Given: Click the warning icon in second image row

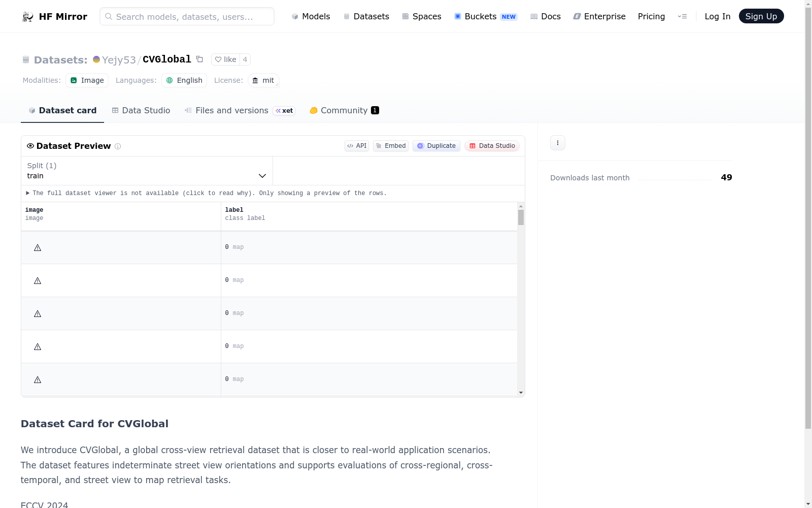Looking at the screenshot, I should [x=38, y=281].
